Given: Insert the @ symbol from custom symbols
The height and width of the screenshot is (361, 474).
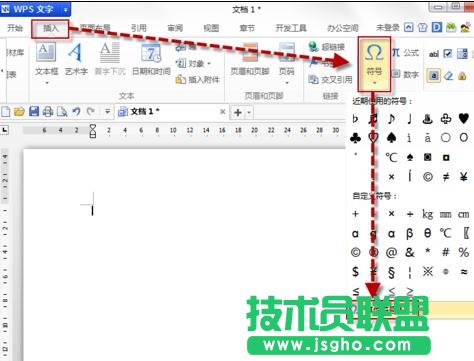Looking at the screenshot, I should pyautogui.click(x=392, y=252).
